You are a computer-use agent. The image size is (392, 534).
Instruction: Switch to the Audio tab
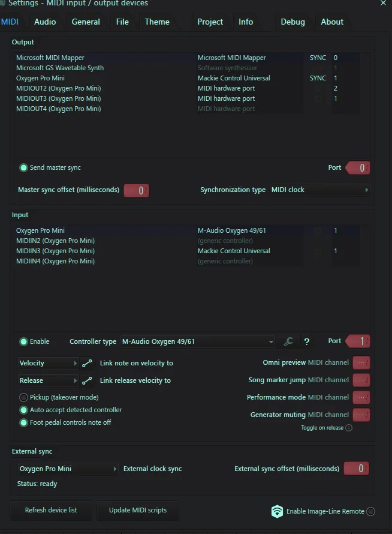[x=45, y=22]
